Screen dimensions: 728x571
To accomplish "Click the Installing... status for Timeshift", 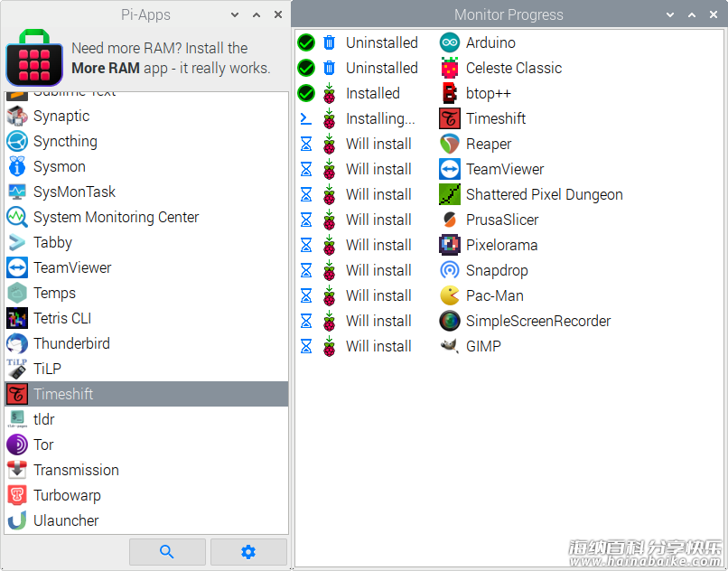I will (x=381, y=119).
